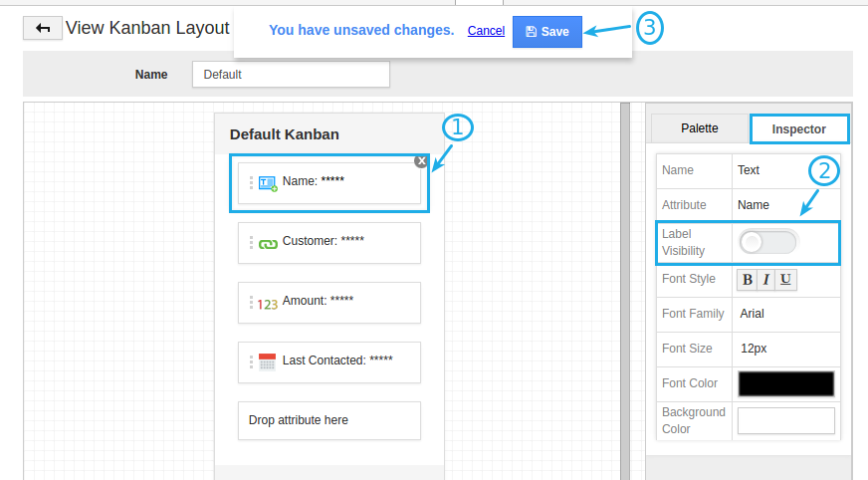Click the Name text attribute icon
868x480 pixels.
pyautogui.click(x=268, y=182)
